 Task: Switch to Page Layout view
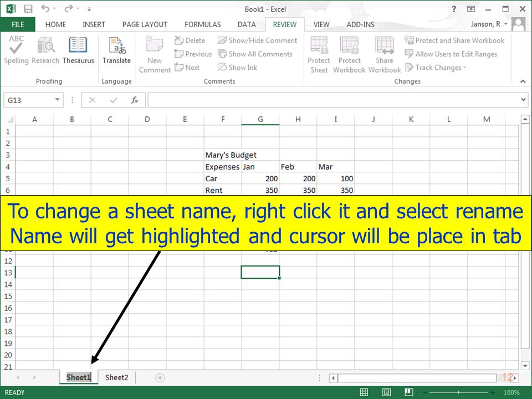click(386, 392)
